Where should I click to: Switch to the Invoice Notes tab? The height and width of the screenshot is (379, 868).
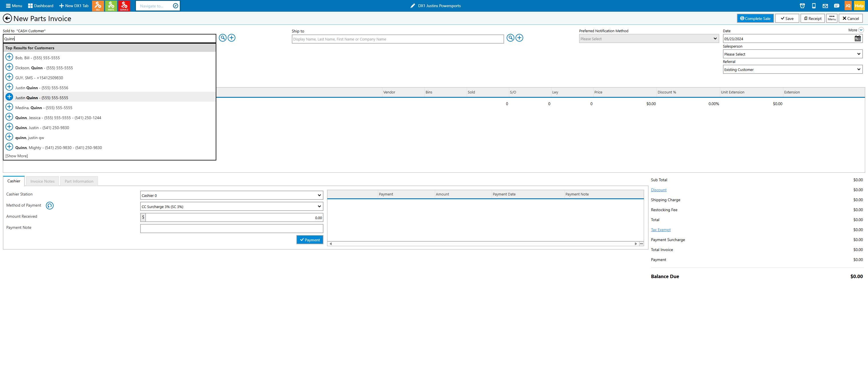(x=42, y=181)
